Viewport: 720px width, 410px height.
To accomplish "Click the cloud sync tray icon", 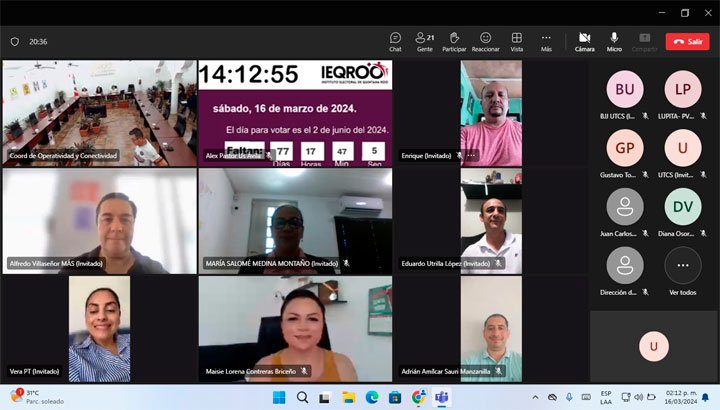I will pyautogui.click(x=552, y=397).
